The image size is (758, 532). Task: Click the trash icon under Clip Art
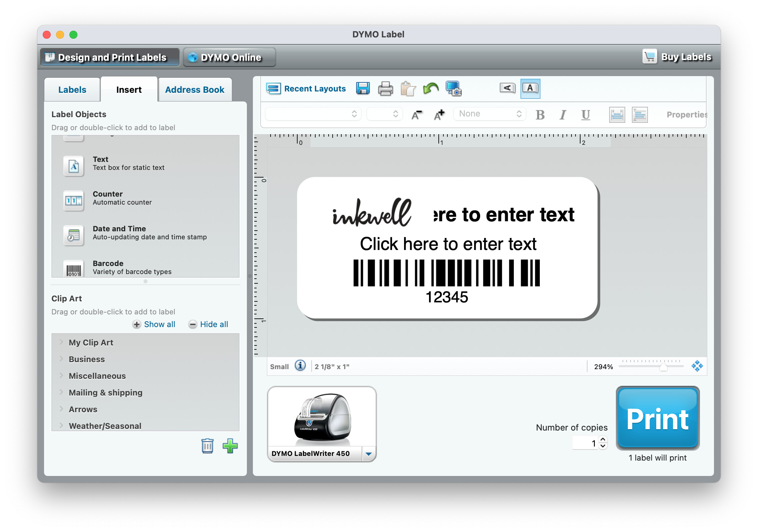[x=207, y=446]
